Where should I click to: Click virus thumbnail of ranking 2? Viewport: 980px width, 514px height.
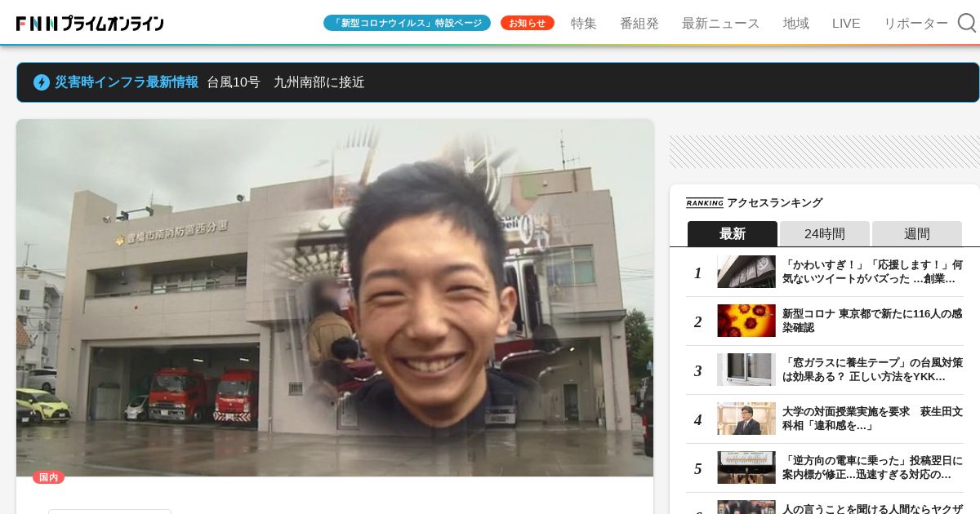pyautogui.click(x=746, y=321)
